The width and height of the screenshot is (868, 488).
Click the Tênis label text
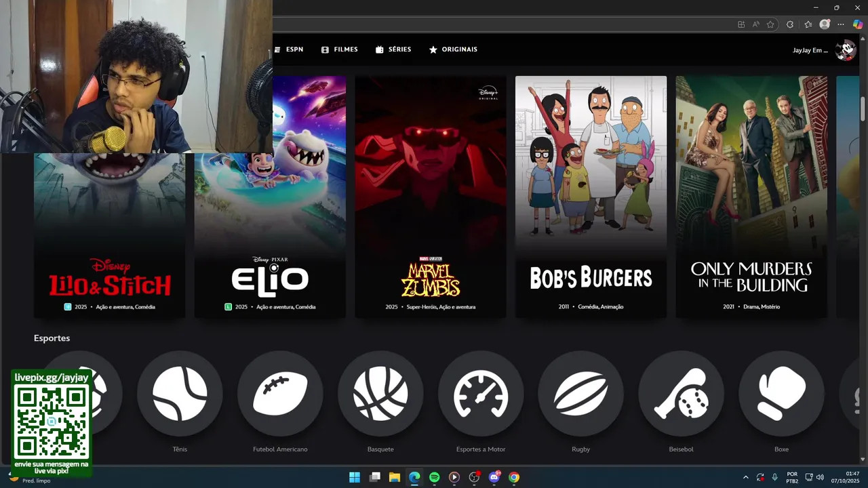click(x=180, y=449)
